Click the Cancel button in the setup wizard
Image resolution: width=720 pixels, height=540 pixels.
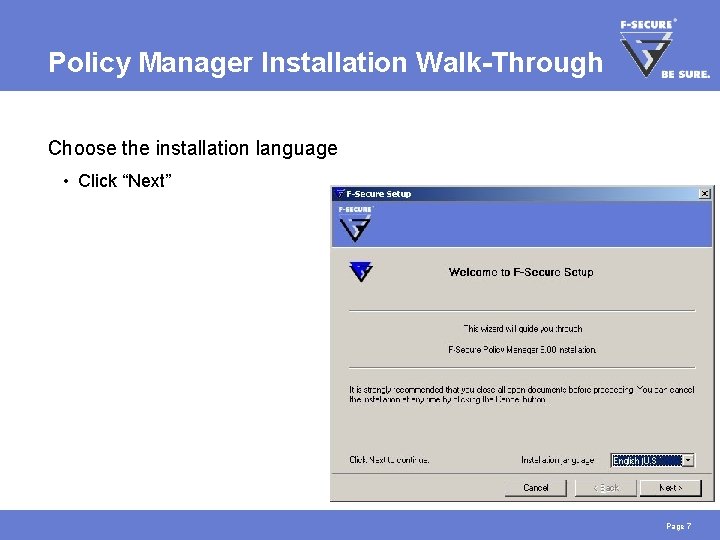click(x=536, y=488)
